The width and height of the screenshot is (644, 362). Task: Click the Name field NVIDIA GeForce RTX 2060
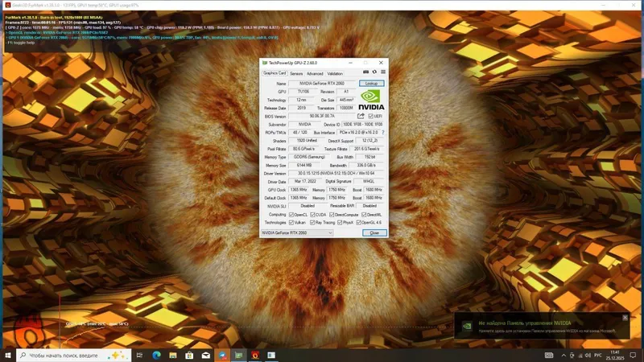click(x=322, y=84)
